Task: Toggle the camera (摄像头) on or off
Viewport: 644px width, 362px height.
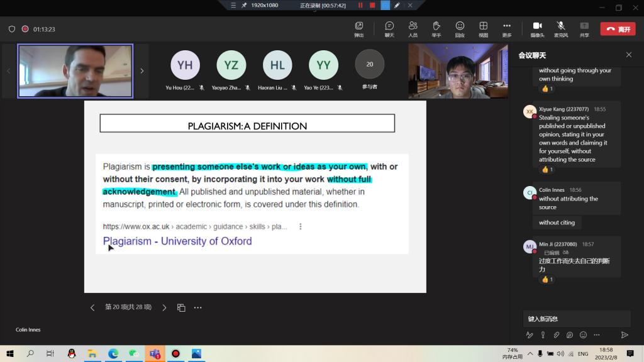Action: point(537,28)
